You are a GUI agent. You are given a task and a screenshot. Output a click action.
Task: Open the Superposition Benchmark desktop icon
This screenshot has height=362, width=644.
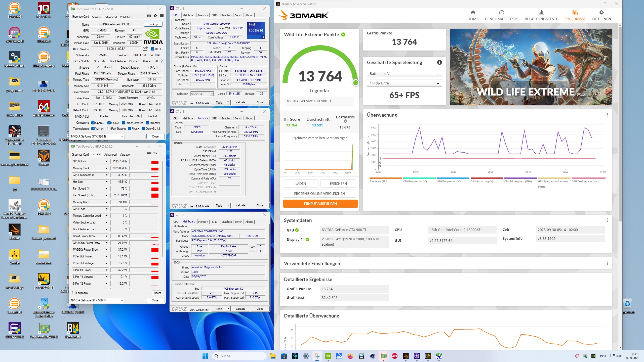point(15,135)
